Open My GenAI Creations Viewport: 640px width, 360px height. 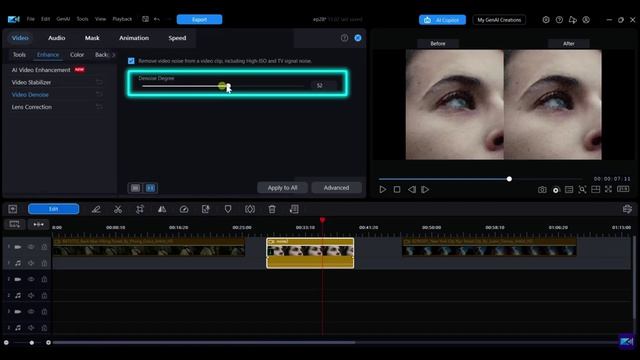499,20
